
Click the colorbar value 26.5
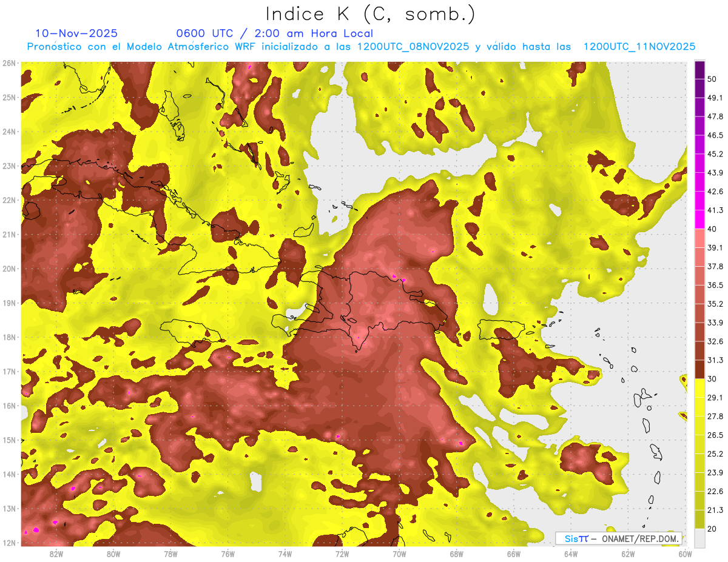tap(715, 435)
